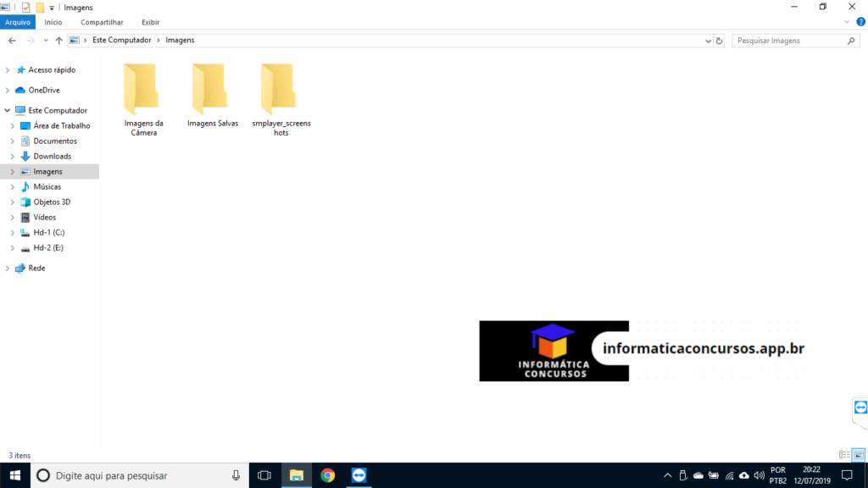Expand the OneDrive tree node
This screenshot has width=868, height=488.
click(x=8, y=91)
